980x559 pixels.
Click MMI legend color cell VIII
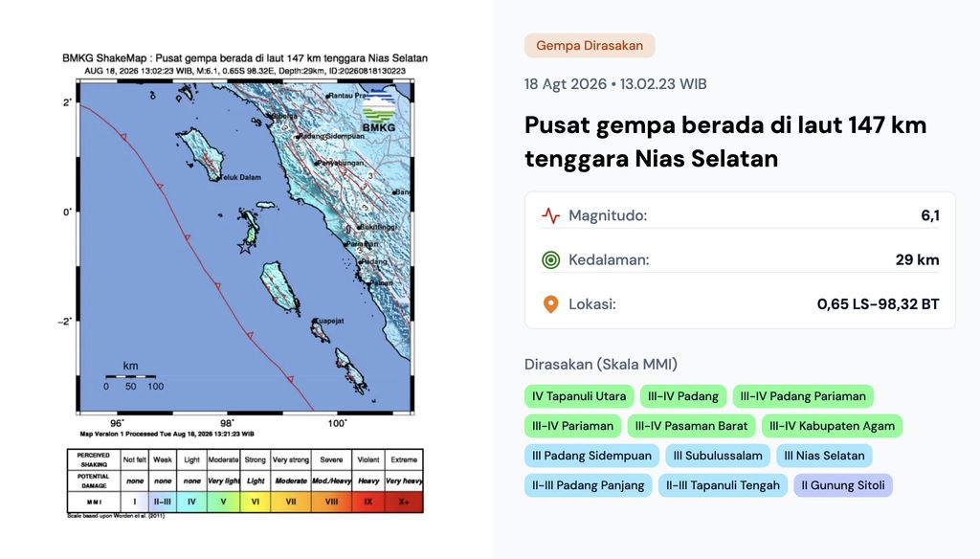[331, 502]
